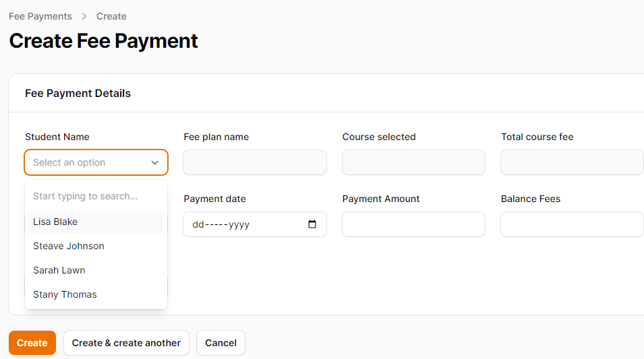Click the 'Start typing to search' box
This screenshot has width=644, height=359.
[96, 196]
